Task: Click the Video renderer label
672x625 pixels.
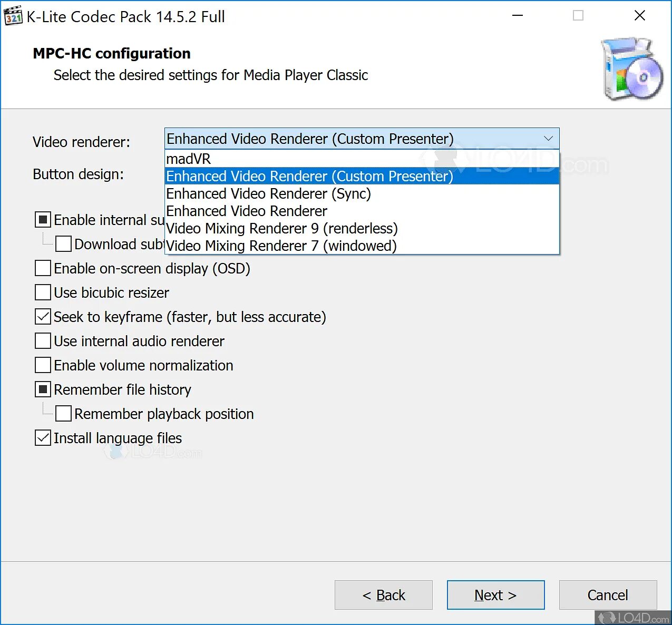Action: (81, 142)
